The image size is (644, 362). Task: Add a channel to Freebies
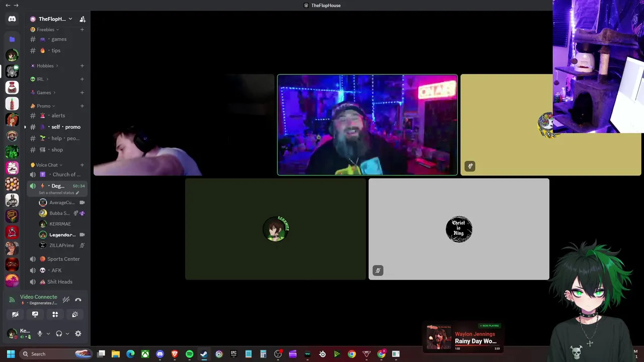[x=82, y=30]
